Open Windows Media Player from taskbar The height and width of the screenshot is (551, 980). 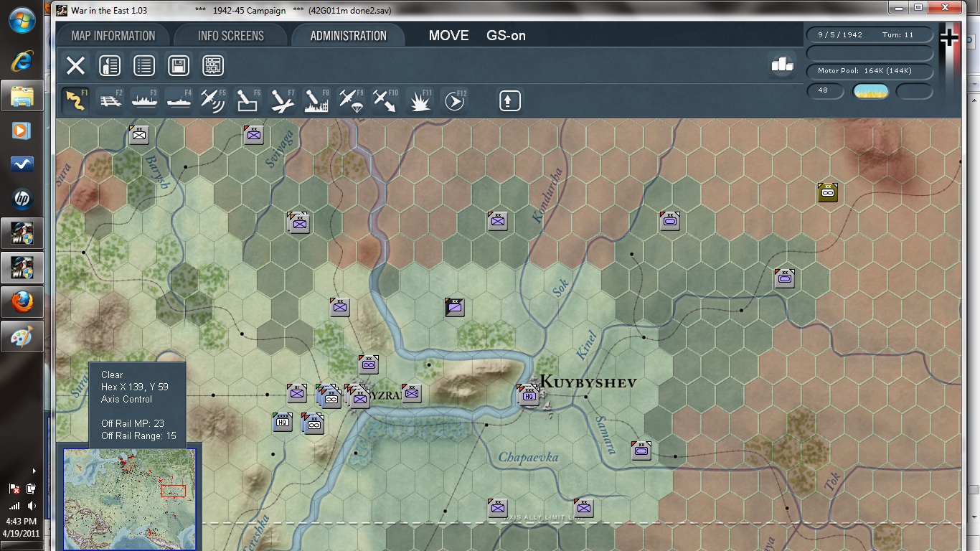coord(22,130)
